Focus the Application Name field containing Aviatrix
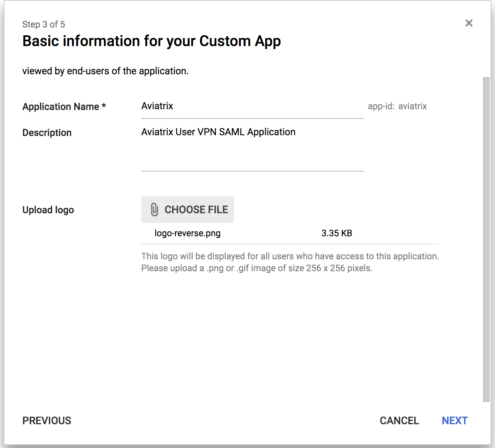Image resolution: width=495 pixels, height=448 pixels. pos(252,106)
